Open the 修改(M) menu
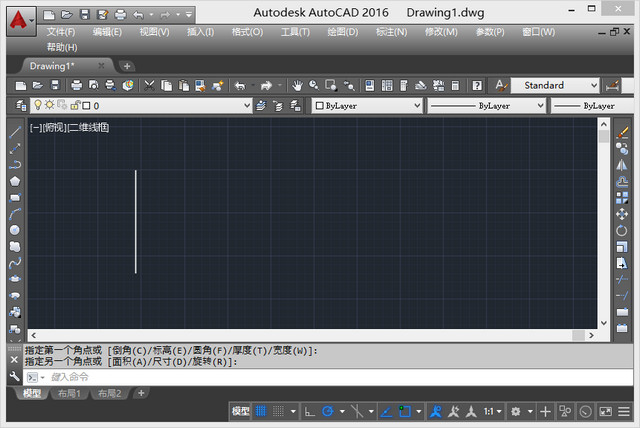The height and width of the screenshot is (428, 640). [441, 32]
